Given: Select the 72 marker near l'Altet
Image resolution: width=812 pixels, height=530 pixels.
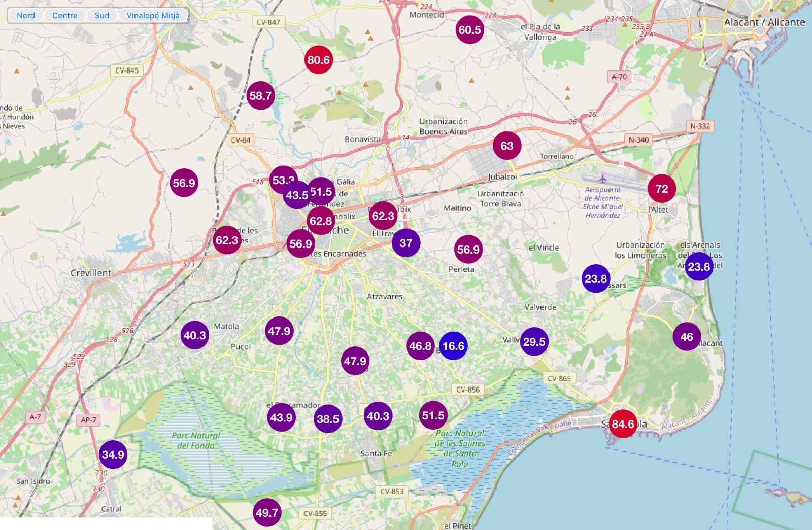Looking at the screenshot, I should (x=662, y=189).
